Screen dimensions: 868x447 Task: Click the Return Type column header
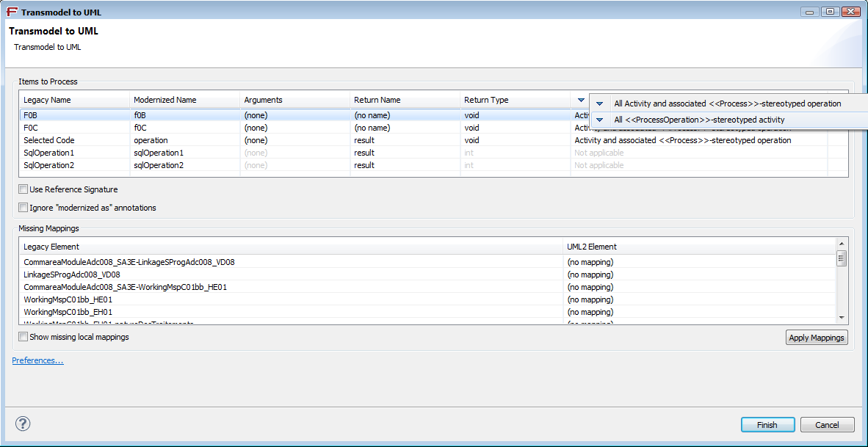515,100
